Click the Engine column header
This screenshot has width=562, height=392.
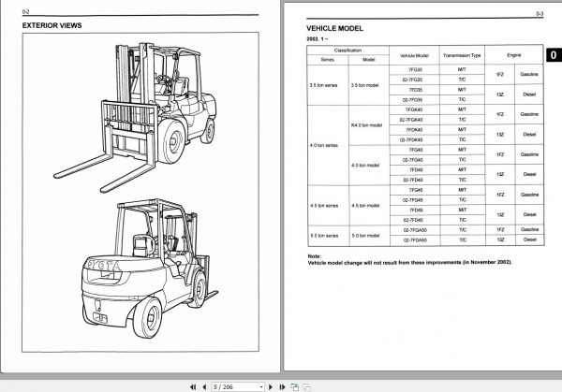click(514, 55)
